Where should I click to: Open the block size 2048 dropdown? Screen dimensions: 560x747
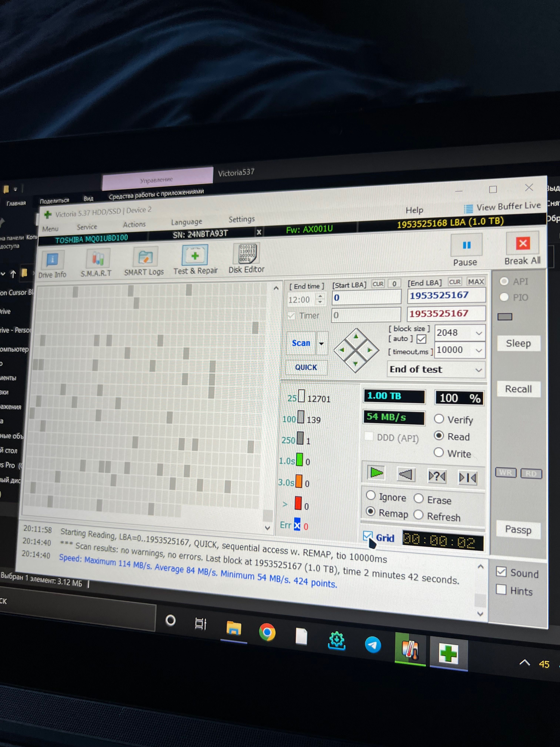pos(478,333)
